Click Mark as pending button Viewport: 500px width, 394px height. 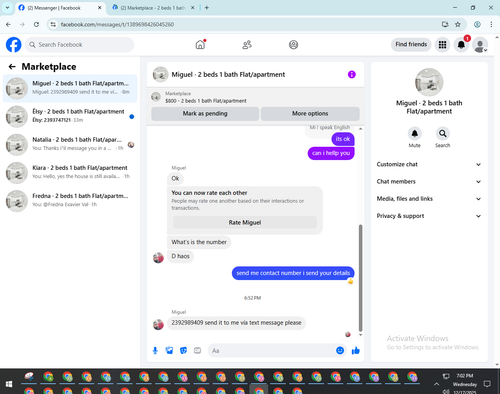(x=205, y=114)
